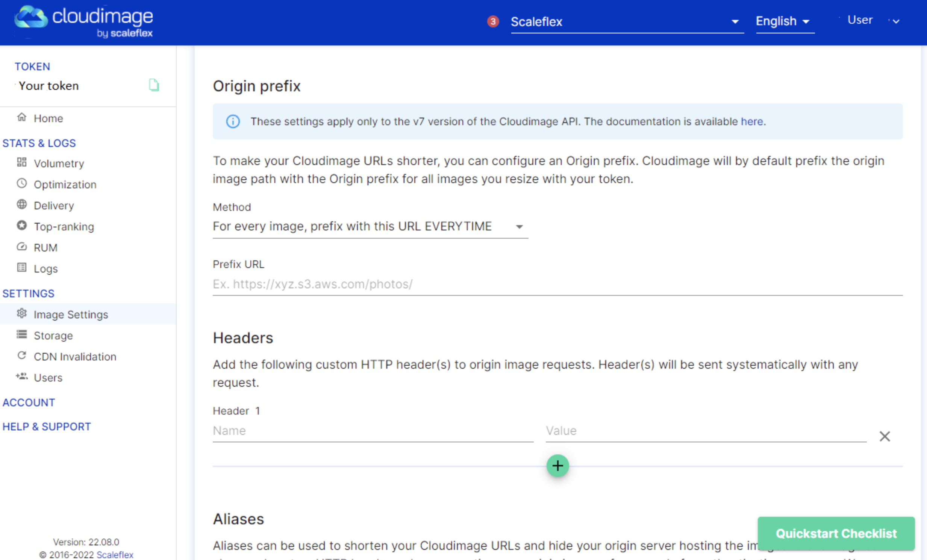927x560 pixels.
Task: Click into the Prefix URL input field
Action: pos(557,285)
